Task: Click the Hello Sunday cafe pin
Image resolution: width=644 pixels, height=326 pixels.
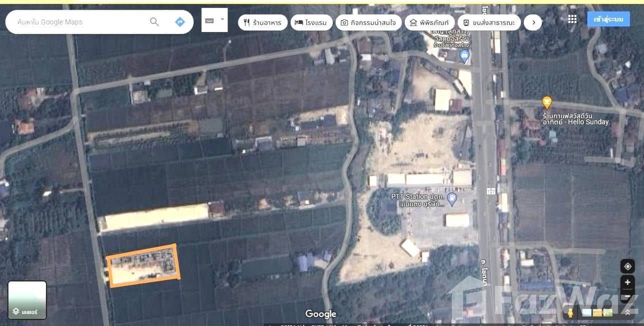Action: point(547,102)
